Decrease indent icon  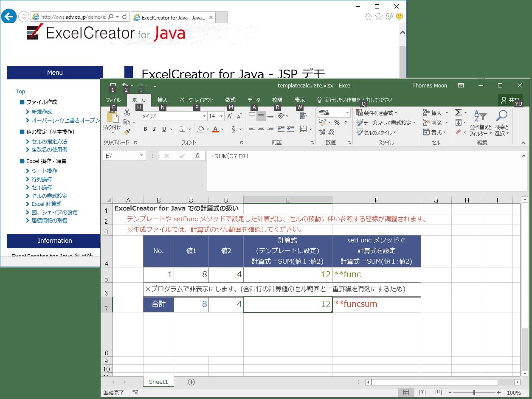[281, 129]
